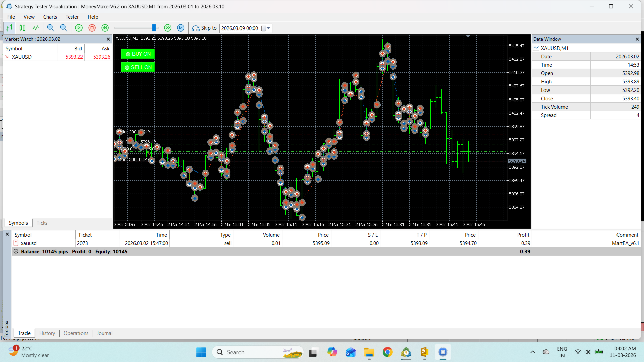Switch to line chart display
This screenshot has height=362, width=644.
coord(36,28)
